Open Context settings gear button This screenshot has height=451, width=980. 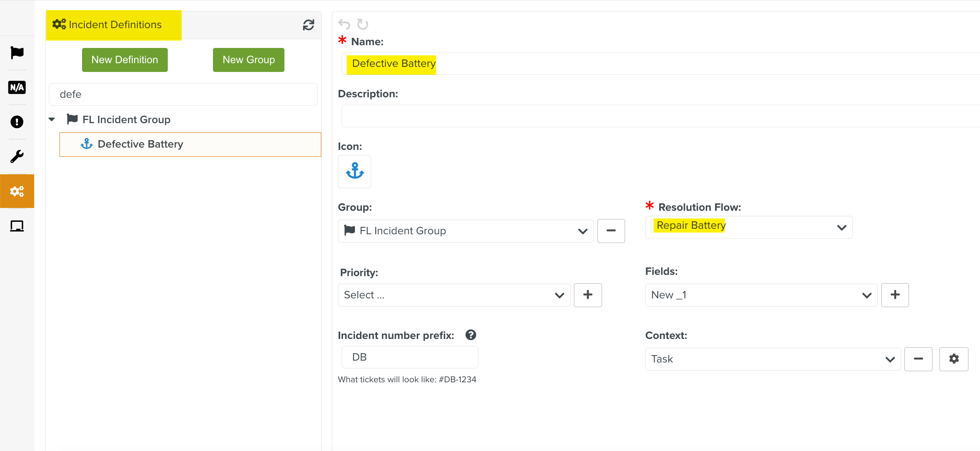(x=954, y=359)
